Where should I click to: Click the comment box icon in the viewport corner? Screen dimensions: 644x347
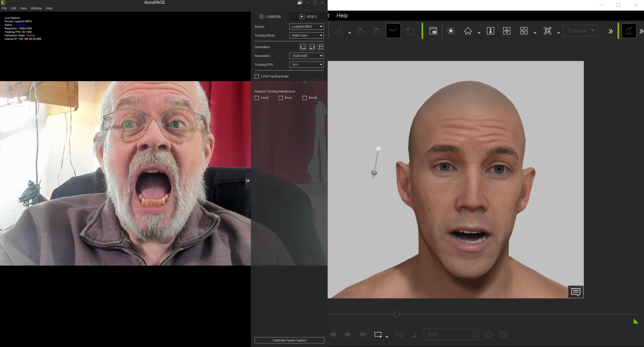576,292
